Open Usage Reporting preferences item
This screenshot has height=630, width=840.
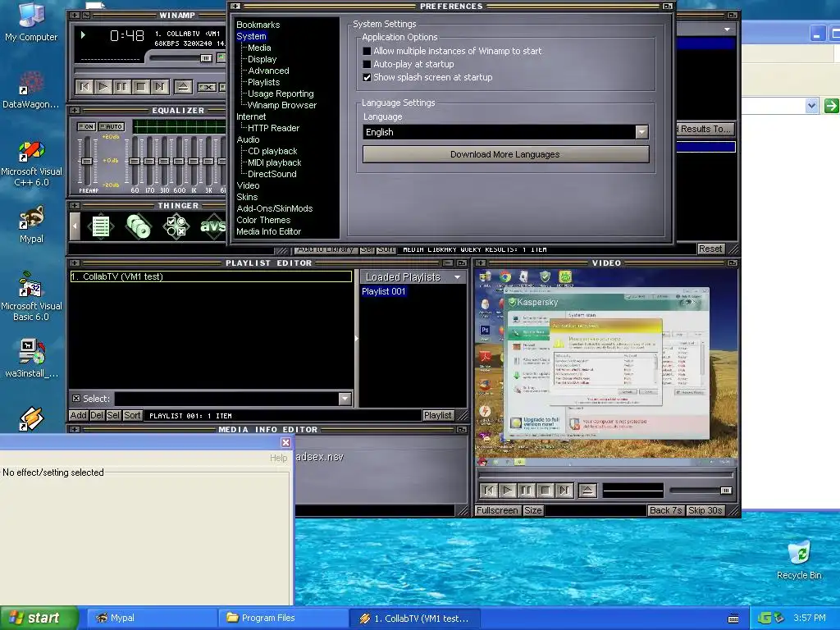tap(281, 94)
